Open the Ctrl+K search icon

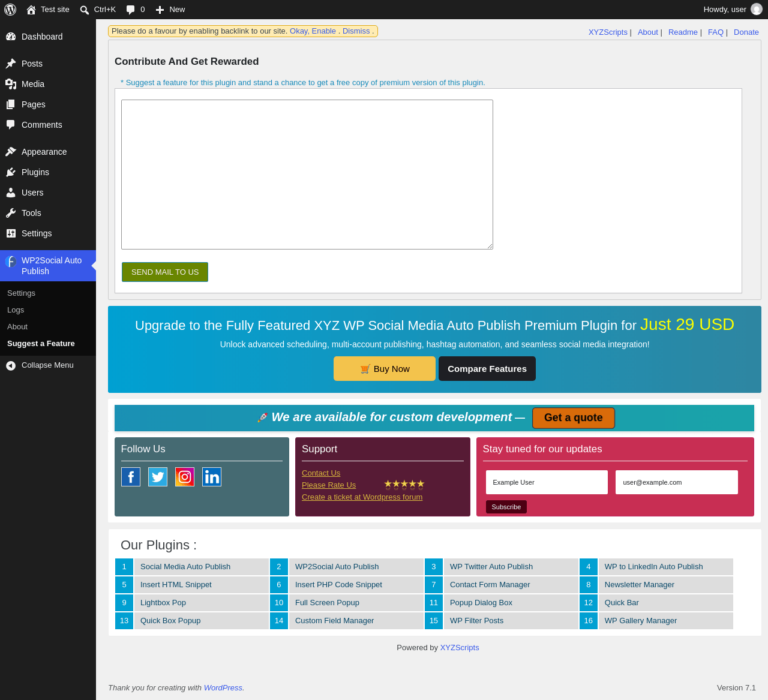[x=85, y=10]
